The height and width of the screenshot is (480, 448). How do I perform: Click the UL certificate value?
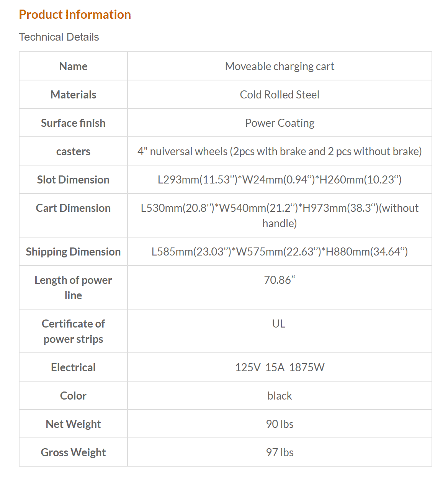coord(279,324)
